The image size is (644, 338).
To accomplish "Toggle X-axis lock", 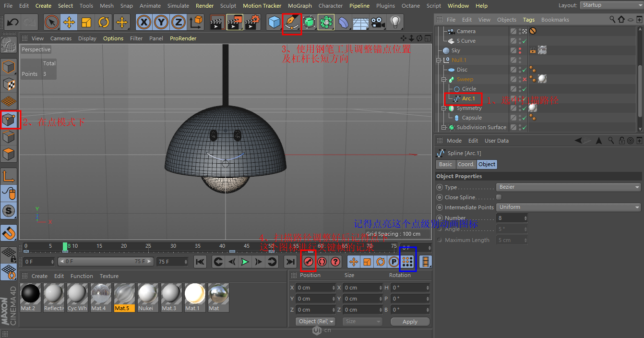I will (x=144, y=23).
